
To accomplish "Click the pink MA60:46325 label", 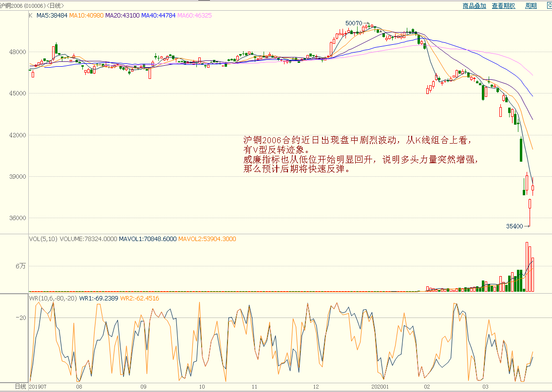I will pos(194,16).
